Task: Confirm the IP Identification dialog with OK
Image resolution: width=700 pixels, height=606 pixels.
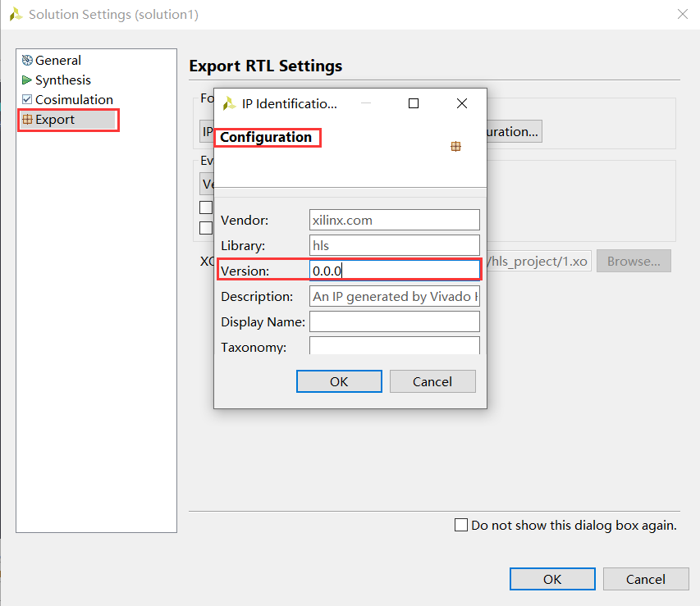Action: (339, 381)
